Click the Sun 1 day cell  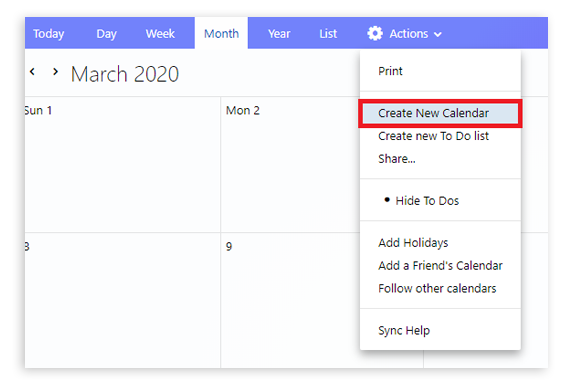tap(123, 164)
